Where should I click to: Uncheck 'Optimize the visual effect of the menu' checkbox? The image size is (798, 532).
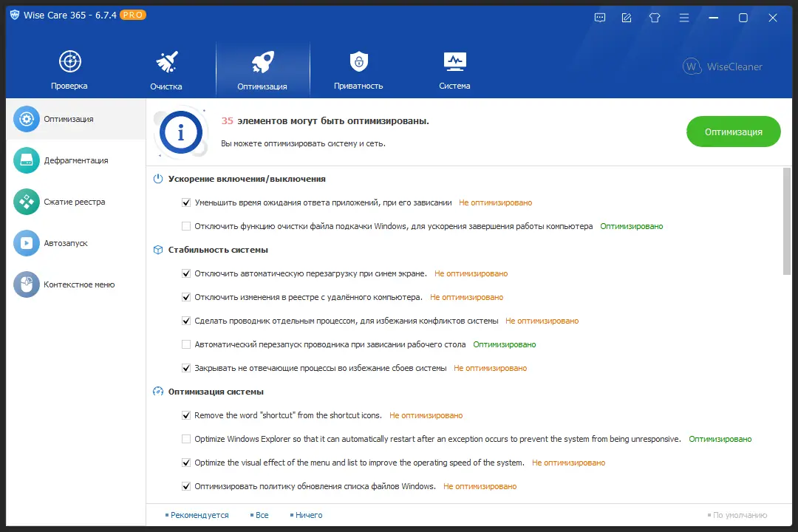coord(186,463)
